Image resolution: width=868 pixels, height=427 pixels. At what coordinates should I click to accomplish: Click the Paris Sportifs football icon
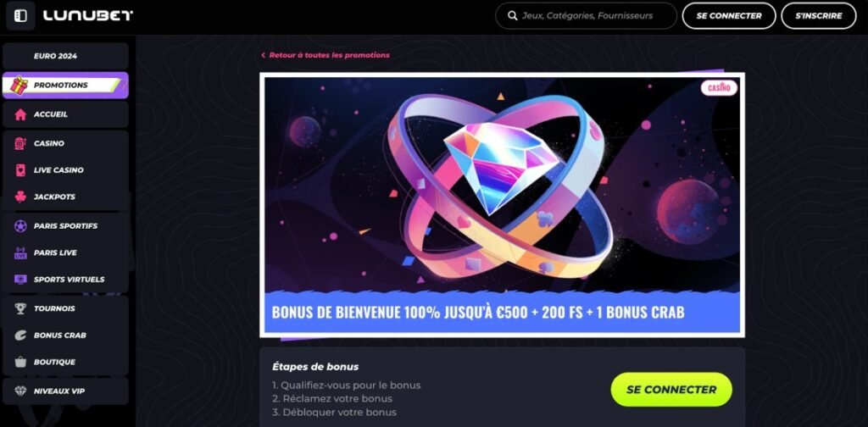(20, 225)
